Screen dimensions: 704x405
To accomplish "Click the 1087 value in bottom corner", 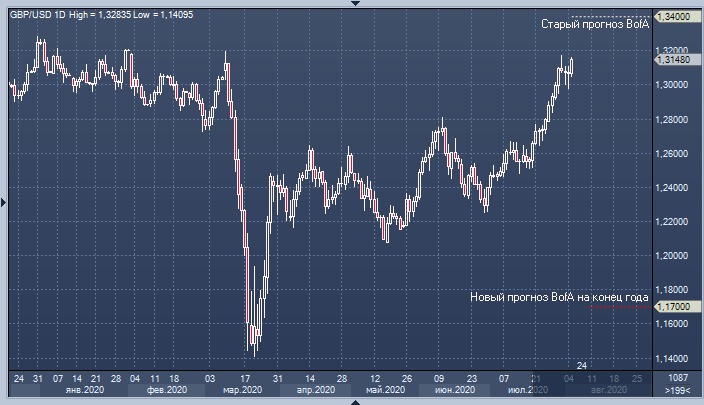I will tap(677, 378).
